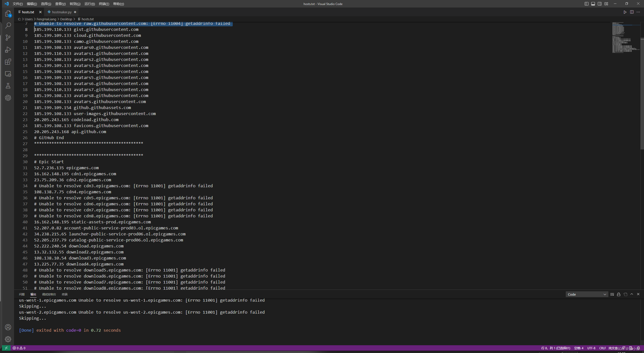The width and height of the screenshot is (644, 353).
Task: Open the ChatGPT extension view
Action: point(8,98)
